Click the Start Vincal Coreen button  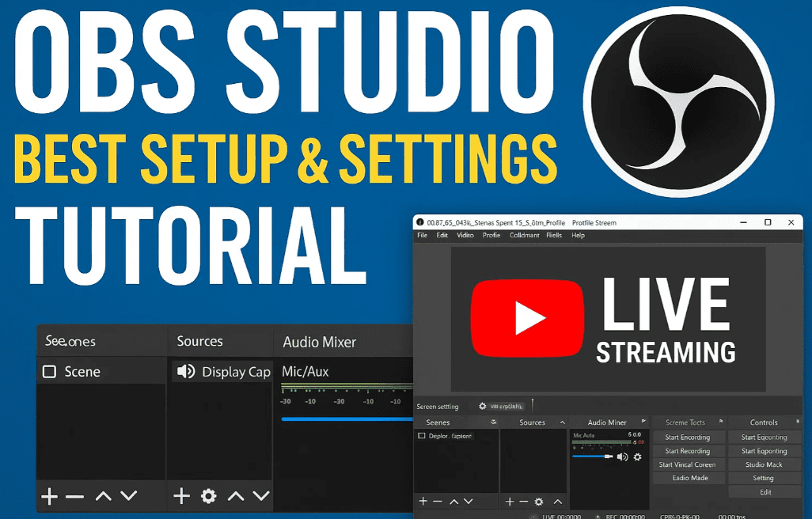688,464
